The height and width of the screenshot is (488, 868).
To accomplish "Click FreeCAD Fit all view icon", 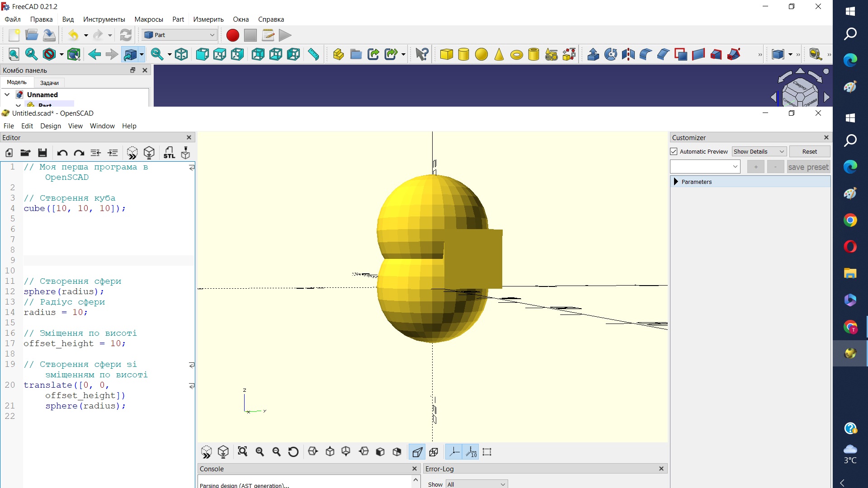I will pyautogui.click(x=14, y=55).
